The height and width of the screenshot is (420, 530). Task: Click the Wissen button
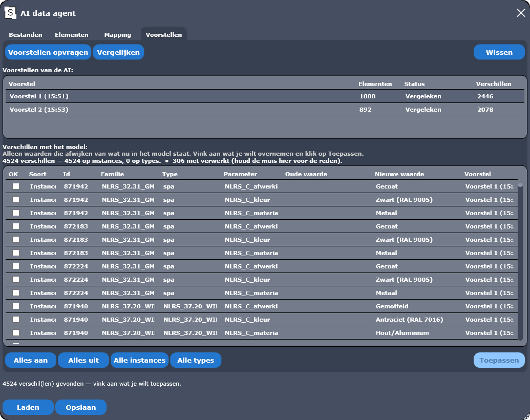tap(499, 52)
